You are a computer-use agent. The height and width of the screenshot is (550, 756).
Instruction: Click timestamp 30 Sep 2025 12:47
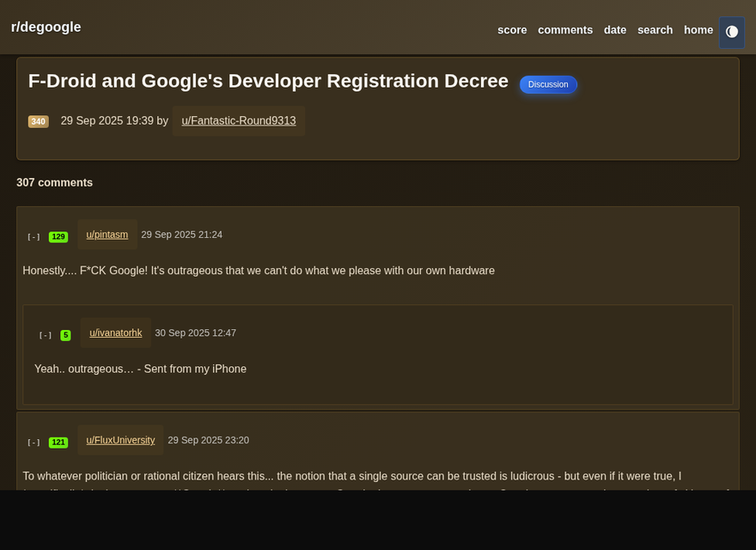point(195,333)
